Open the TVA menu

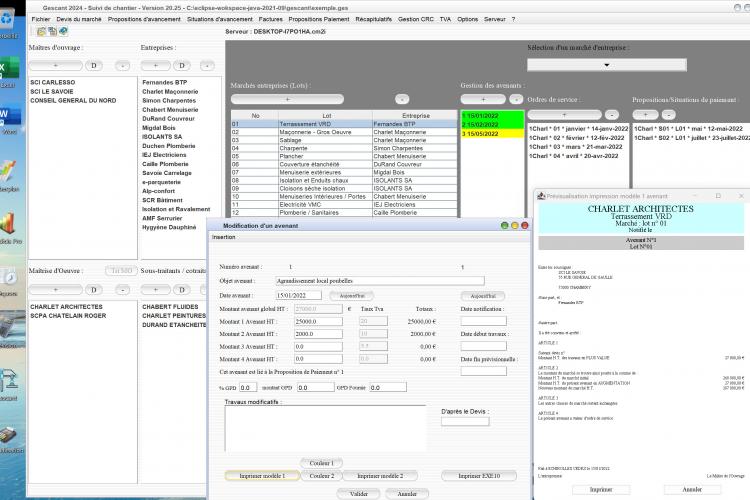pos(445,19)
